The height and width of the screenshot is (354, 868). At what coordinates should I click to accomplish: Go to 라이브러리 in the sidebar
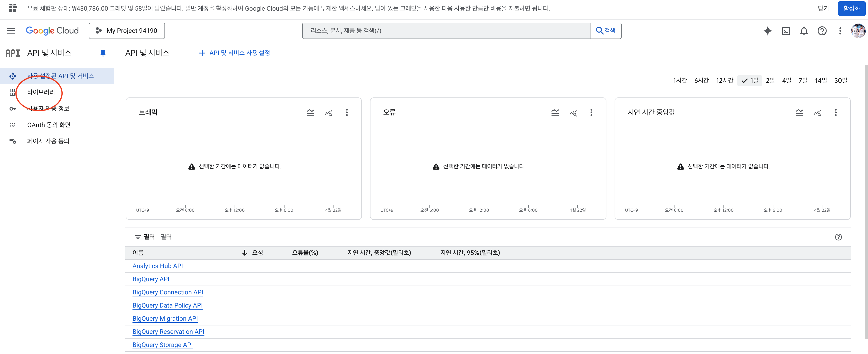tap(41, 92)
